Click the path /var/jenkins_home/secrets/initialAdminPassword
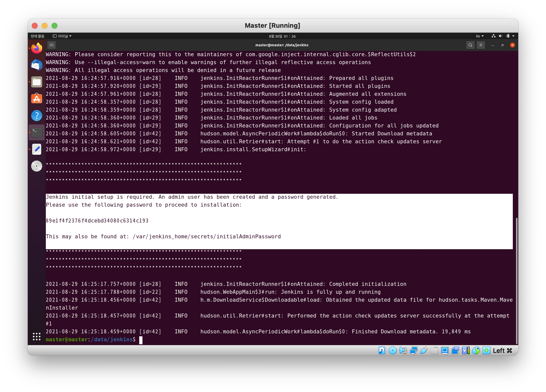The width and height of the screenshot is (546, 392). 207,236
